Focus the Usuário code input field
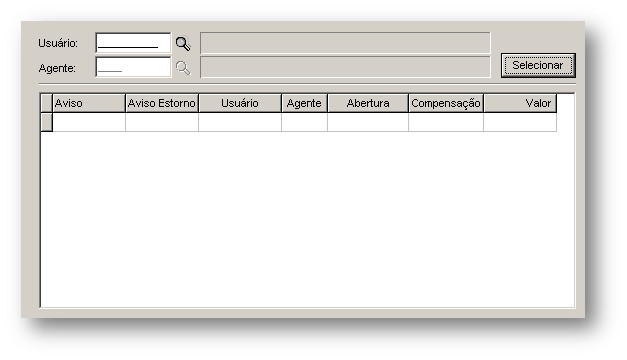Viewport: 627px width, 360px height. 133,43
